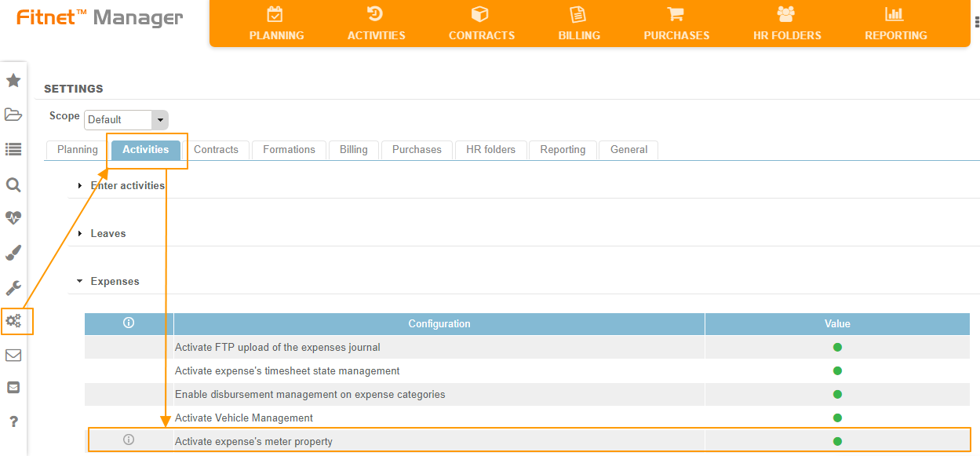Click info icon beside expense's meter property

click(x=129, y=440)
